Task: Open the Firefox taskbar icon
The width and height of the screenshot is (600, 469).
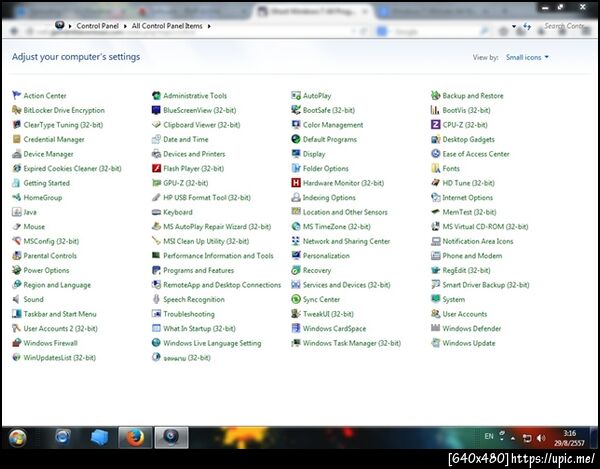Action: click(x=135, y=437)
